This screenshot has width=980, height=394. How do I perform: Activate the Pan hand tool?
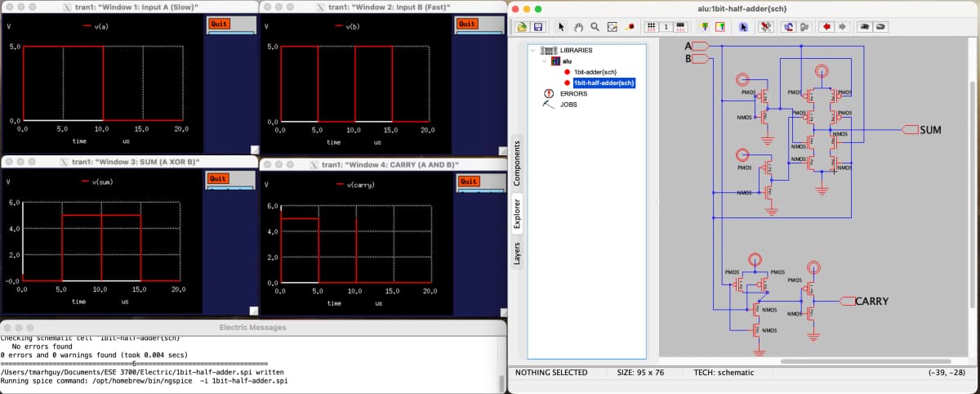[578, 27]
